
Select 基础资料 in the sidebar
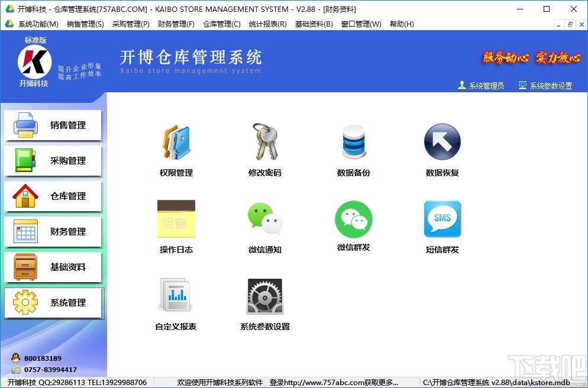tap(53, 267)
